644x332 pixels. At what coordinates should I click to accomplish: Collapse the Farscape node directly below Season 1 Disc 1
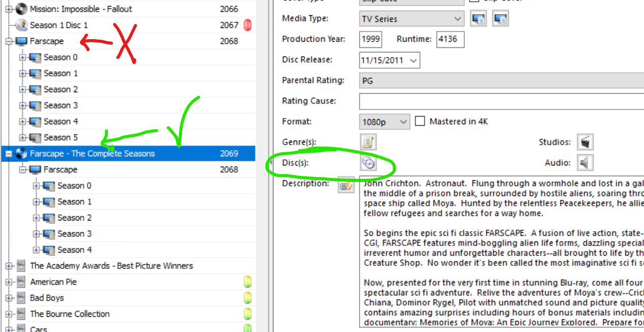(9, 41)
